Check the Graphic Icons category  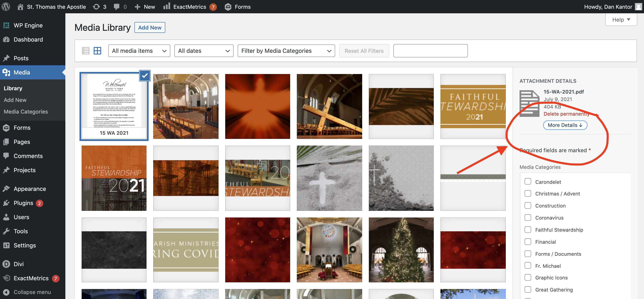[x=528, y=277]
